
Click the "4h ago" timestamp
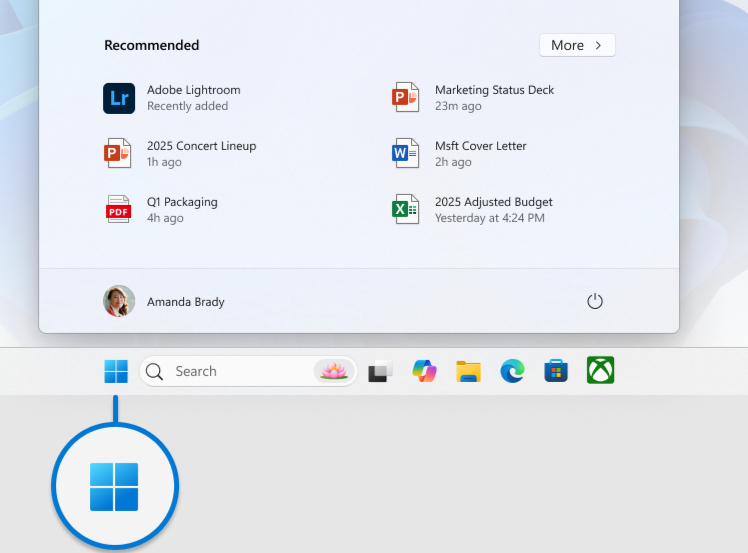point(165,218)
